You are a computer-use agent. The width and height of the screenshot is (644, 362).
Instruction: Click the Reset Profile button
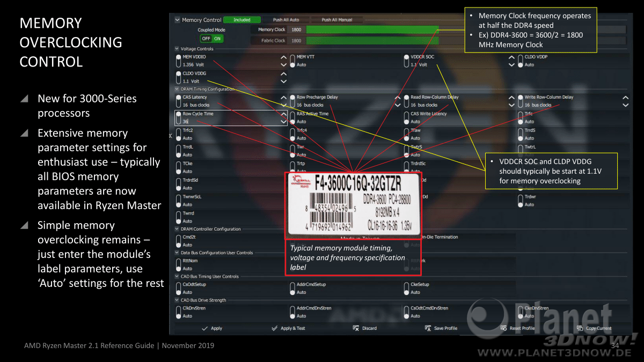point(518,328)
